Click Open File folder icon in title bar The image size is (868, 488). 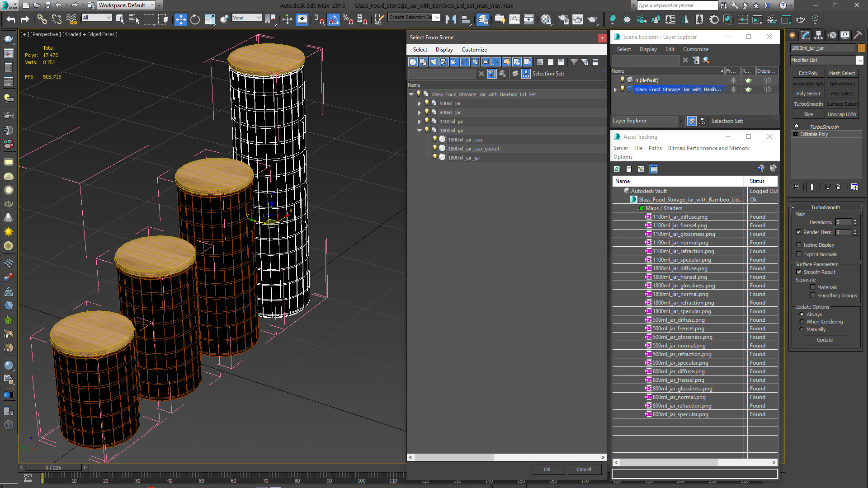coord(37,5)
